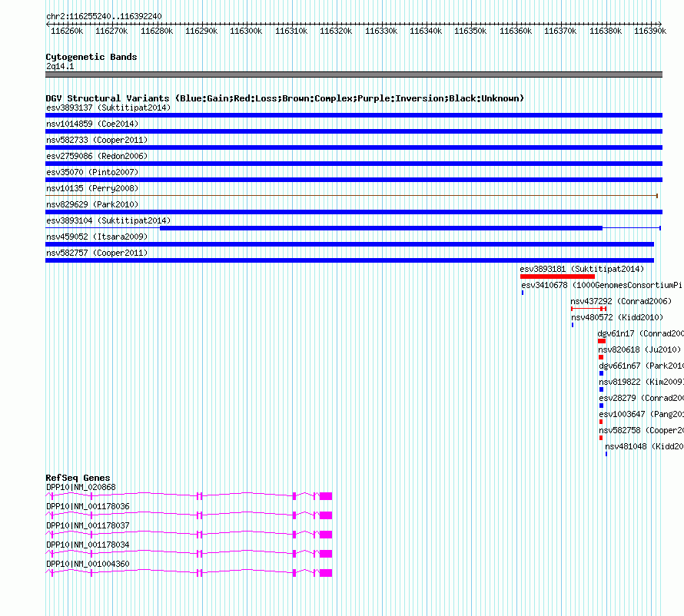Click the esv3893104 (Suktitipat2014) thick blue bar
Viewport: 684px width, 616px height.
[x=381, y=228]
